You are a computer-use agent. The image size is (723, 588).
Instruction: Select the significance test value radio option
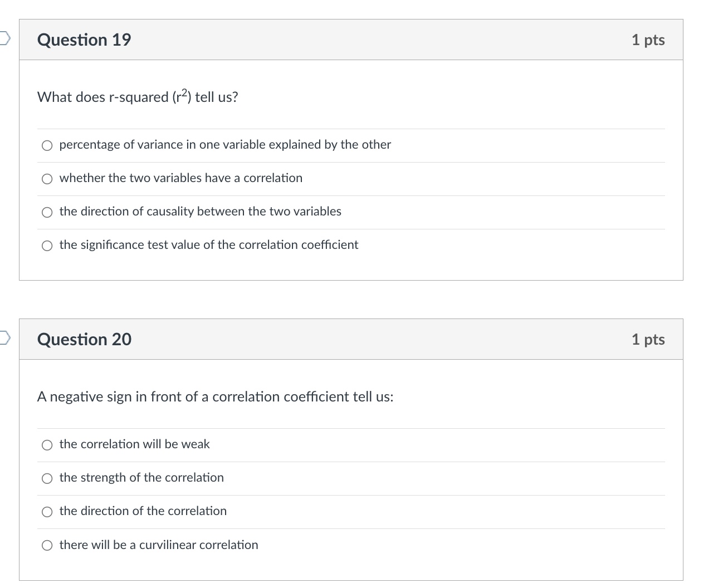pyautogui.click(x=47, y=246)
